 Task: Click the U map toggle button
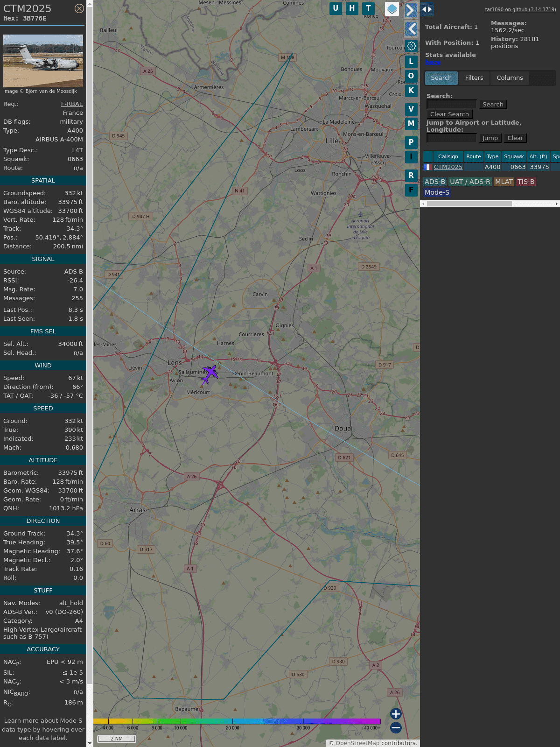(x=336, y=8)
